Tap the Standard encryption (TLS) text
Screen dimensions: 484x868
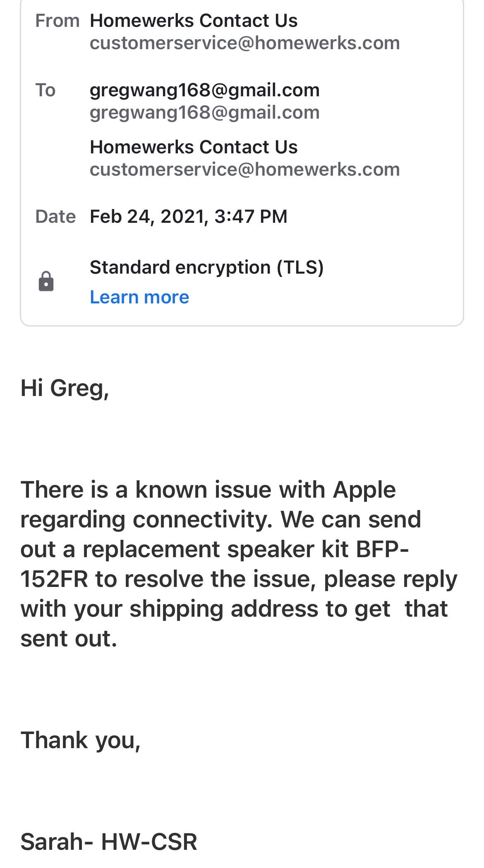coord(206,267)
